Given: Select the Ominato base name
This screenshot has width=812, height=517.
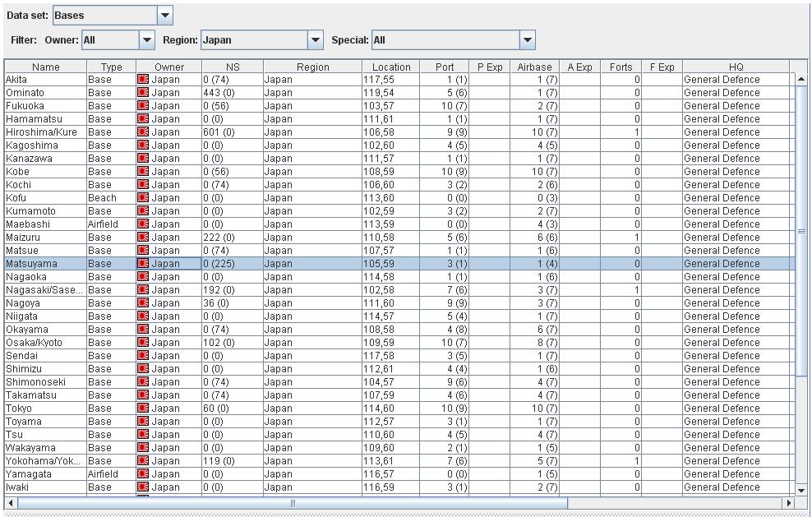Looking at the screenshot, I should (25, 93).
